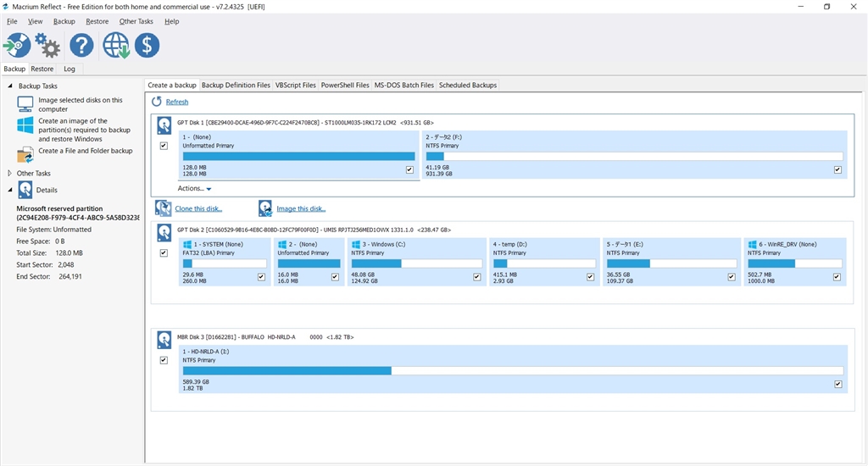Click Windows flag icon on Windows (C:) partition

click(355, 244)
